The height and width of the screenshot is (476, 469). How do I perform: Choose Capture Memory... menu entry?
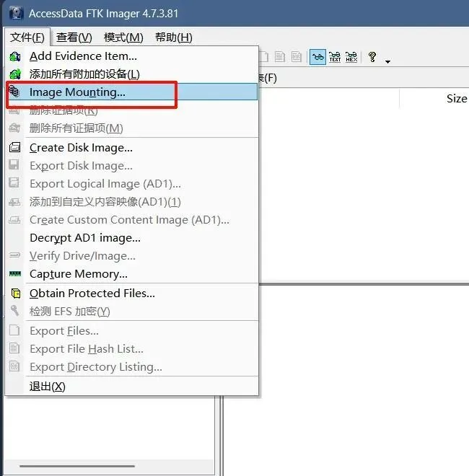click(132, 274)
